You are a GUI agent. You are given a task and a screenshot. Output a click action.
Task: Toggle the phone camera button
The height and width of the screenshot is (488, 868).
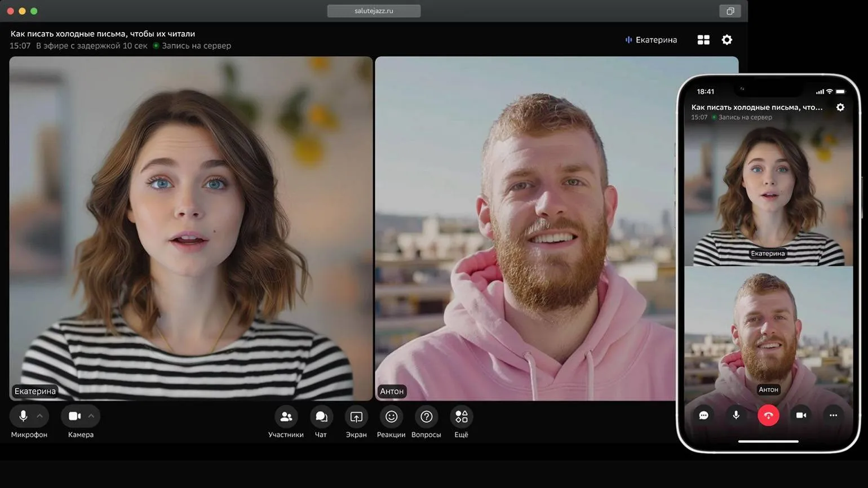tap(801, 415)
